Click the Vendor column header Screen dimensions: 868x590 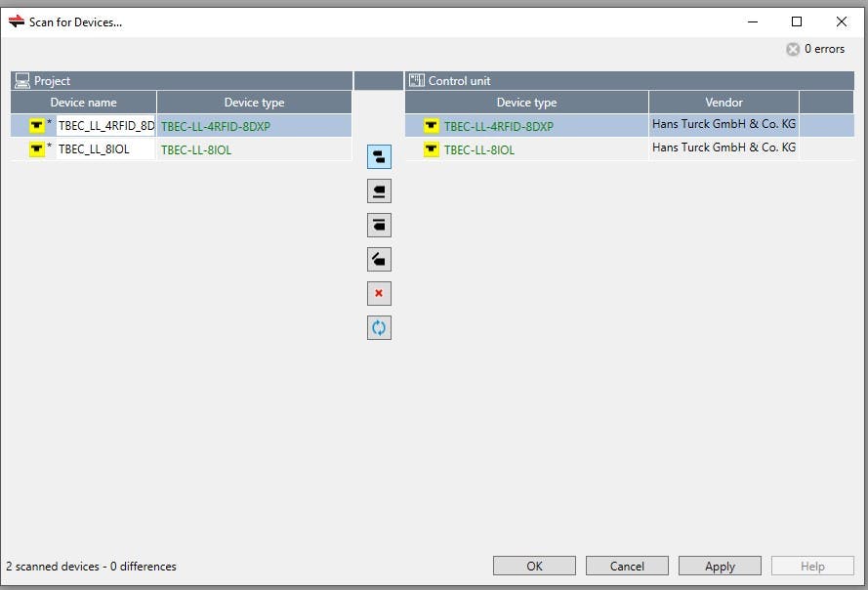tap(723, 103)
